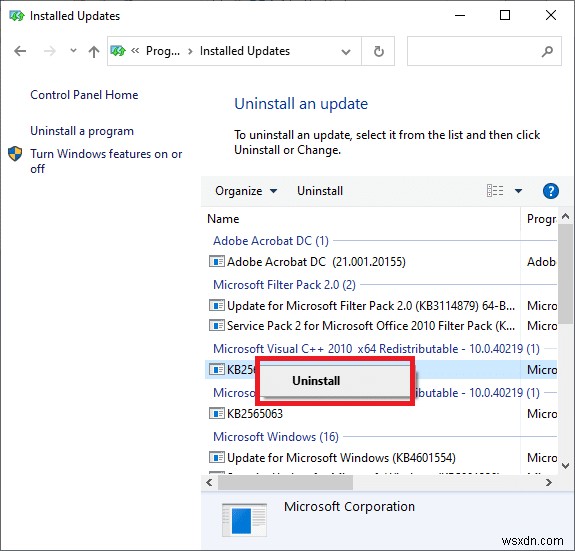This screenshot has width=575, height=551.
Task: Choose Uninstall from the context menu
Action: tap(316, 381)
